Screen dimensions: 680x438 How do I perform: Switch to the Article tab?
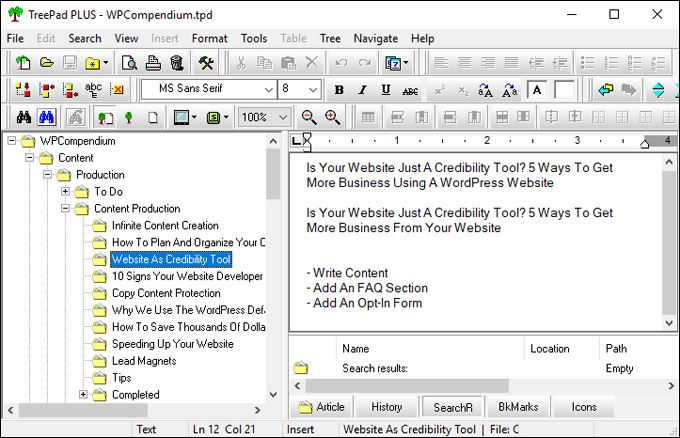pos(321,407)
